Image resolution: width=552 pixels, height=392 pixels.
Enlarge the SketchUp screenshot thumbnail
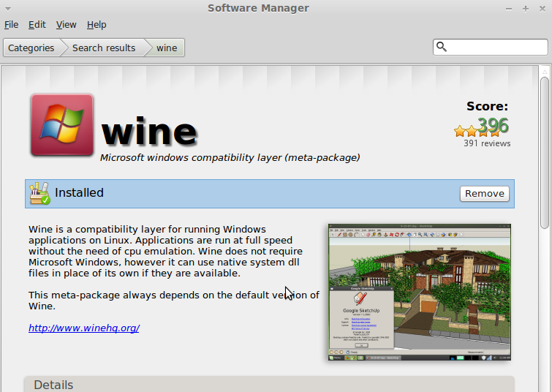(419, 292)
